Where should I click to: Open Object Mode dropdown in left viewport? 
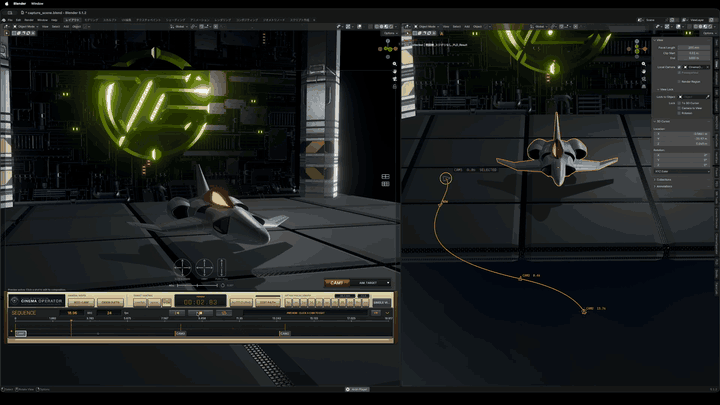tap(26, 27)
